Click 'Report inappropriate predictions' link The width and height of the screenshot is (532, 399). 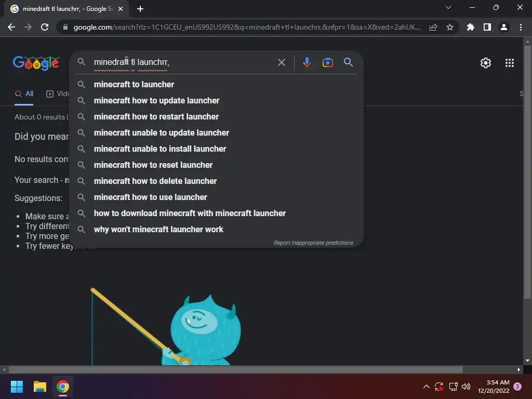pyautogui.click(x=313, y=243)
